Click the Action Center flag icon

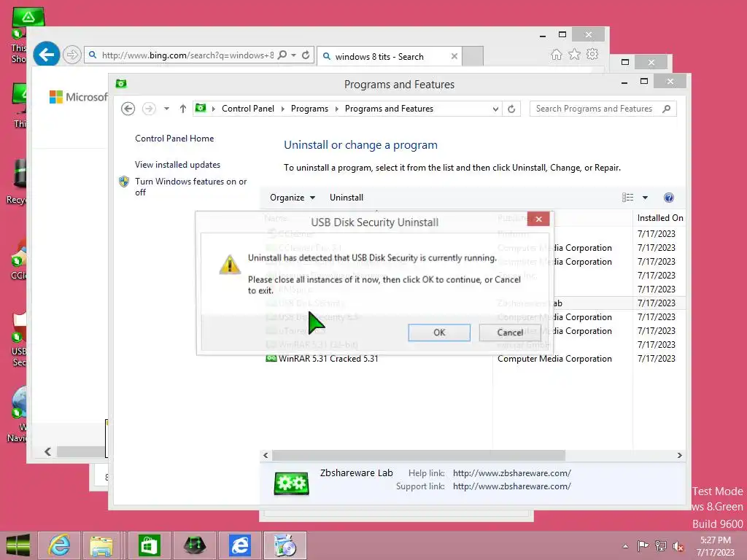point(643,545)
